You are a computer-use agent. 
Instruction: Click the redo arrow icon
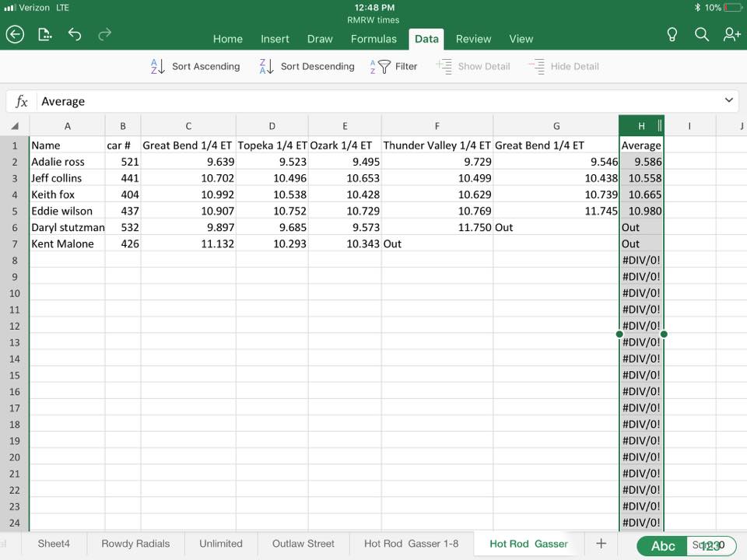[104, 34]
